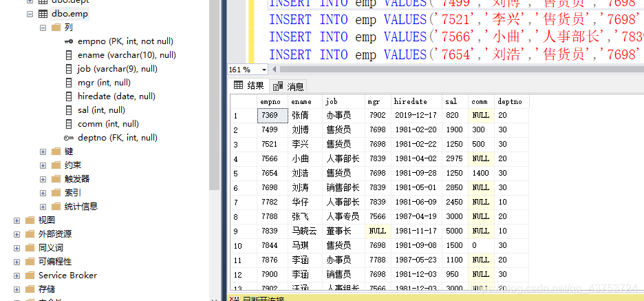This screenshot has width=644, height=301.
Task: Click the 约束 folder icon
Action: (x=56, y=165)
